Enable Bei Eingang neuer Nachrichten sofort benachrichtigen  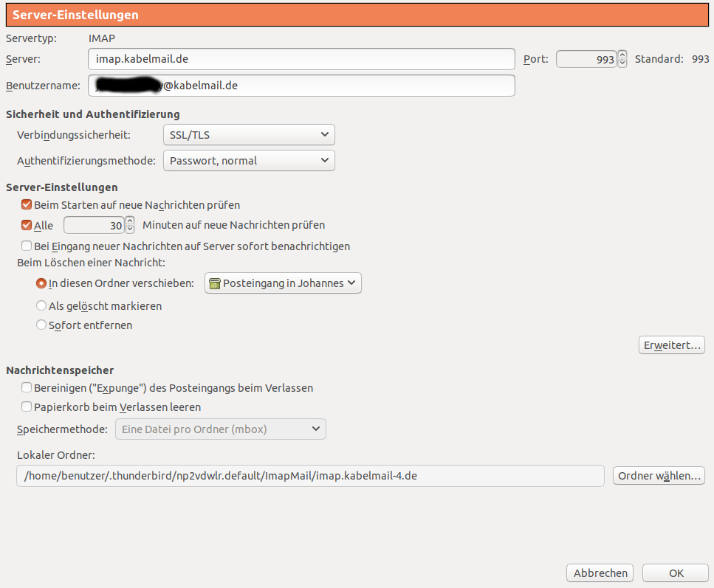click(27, 246)
